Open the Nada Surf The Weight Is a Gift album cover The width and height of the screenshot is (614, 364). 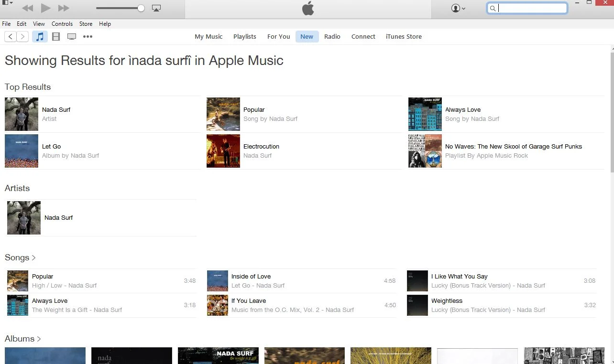click(218, 356)
